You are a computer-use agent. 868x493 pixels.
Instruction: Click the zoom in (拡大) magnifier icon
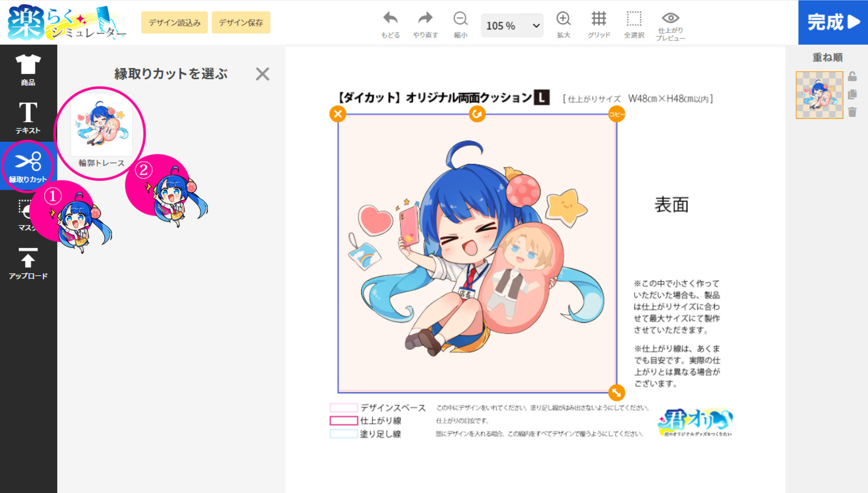click(563, 19)
